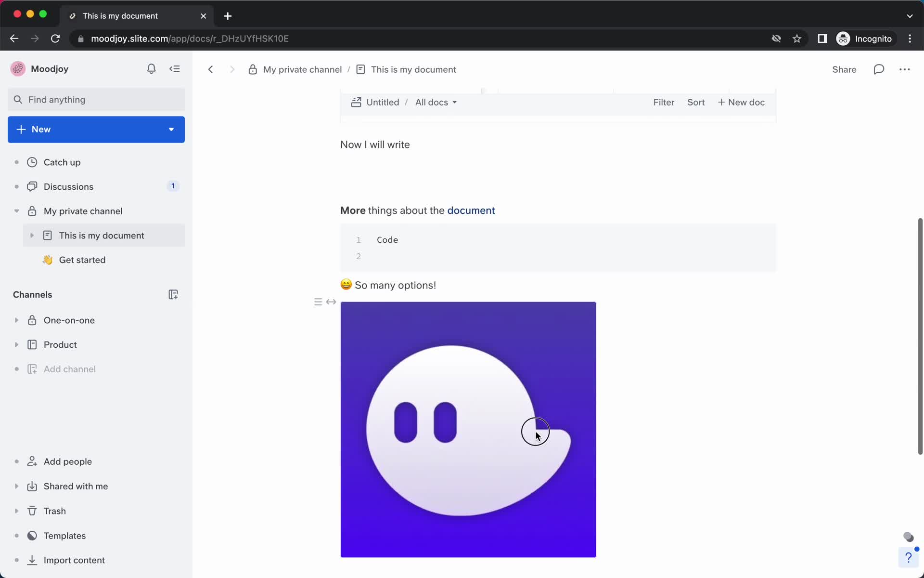This screenshot has width=924, height=578.
Task: Click the Add channel button
Action: 69,368
